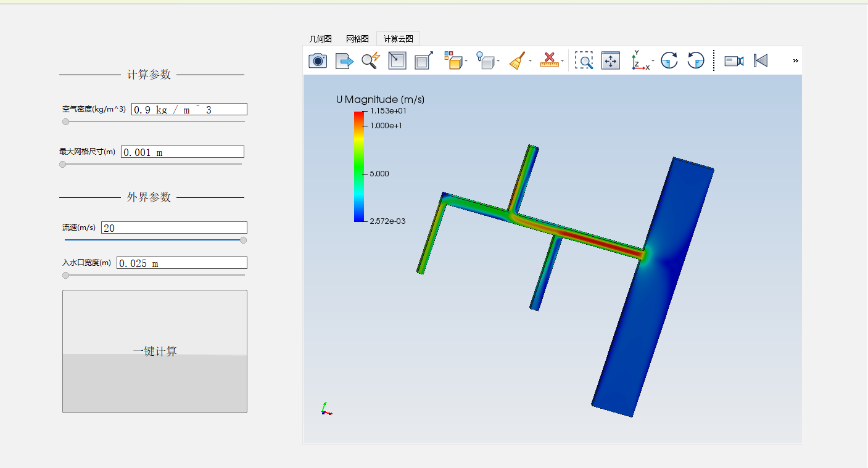
Task: Click the 最大网格尺寸 input field
Action: 183,152
